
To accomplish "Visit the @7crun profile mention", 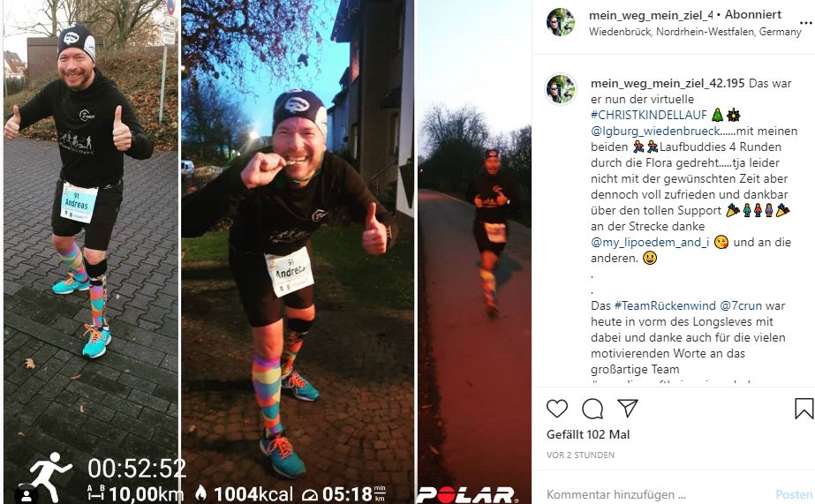I will (741, 305).
